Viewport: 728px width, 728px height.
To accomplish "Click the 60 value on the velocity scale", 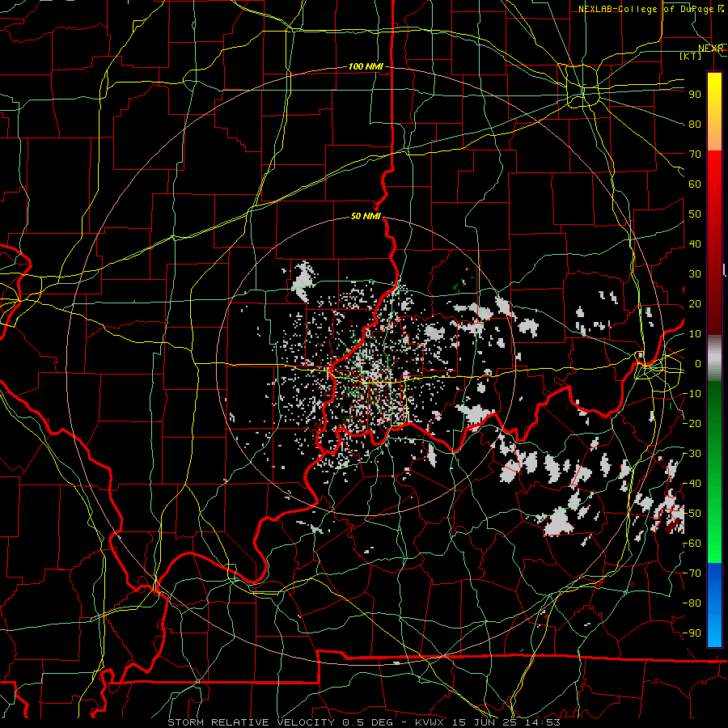I will 695,184.
